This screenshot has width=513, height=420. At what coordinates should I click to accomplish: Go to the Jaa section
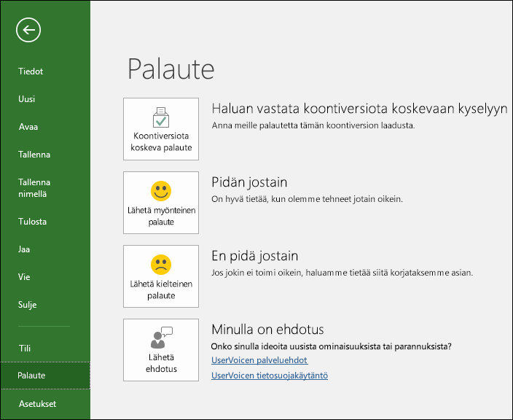24,249
